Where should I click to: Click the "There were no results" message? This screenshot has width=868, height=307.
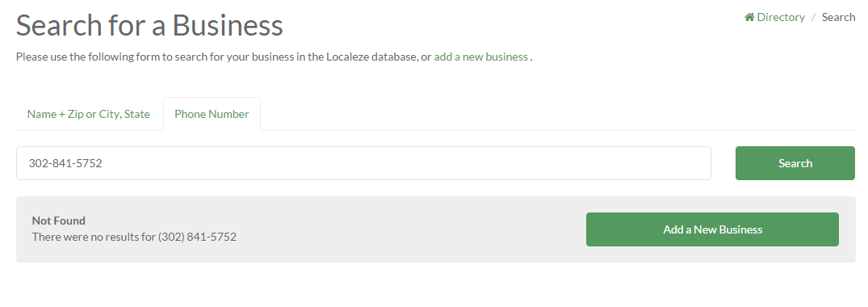[x=134, y=237]
